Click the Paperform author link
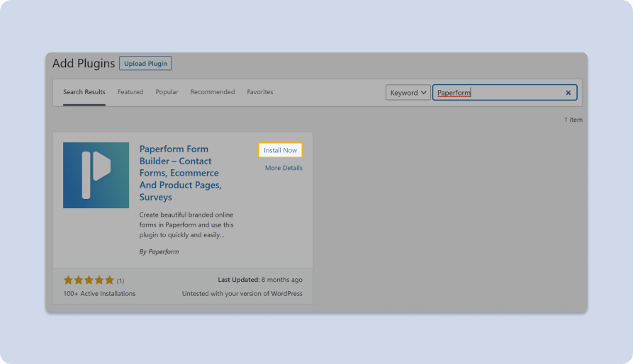 coord(164,251)
